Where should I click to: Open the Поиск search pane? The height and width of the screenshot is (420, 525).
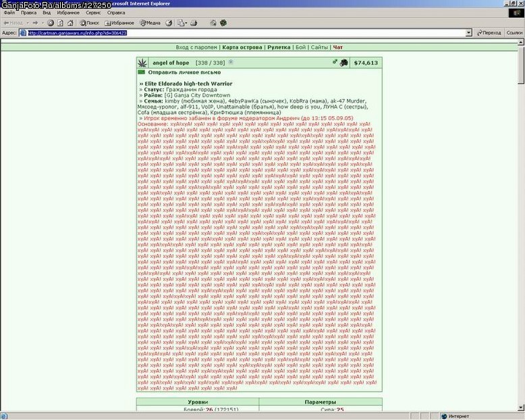coord(89,23)
